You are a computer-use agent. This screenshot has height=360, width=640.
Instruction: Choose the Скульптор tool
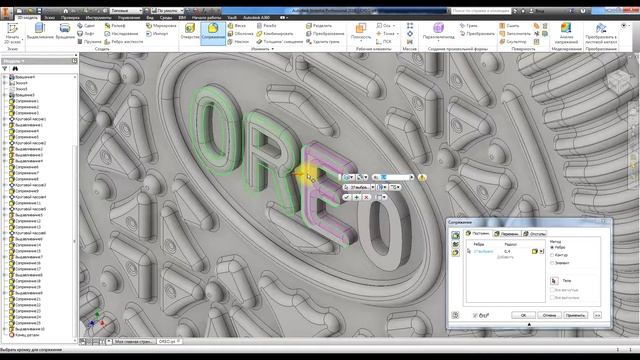(513, 41)
